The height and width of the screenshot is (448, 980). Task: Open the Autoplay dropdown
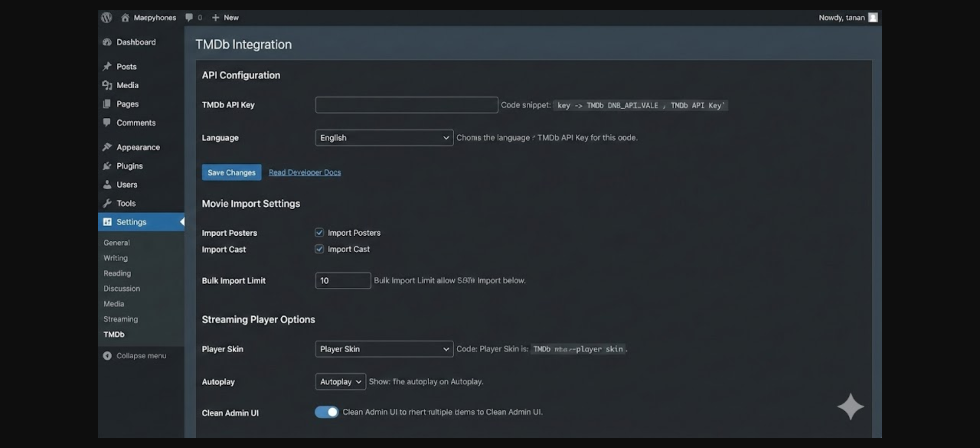click(340, 382)
